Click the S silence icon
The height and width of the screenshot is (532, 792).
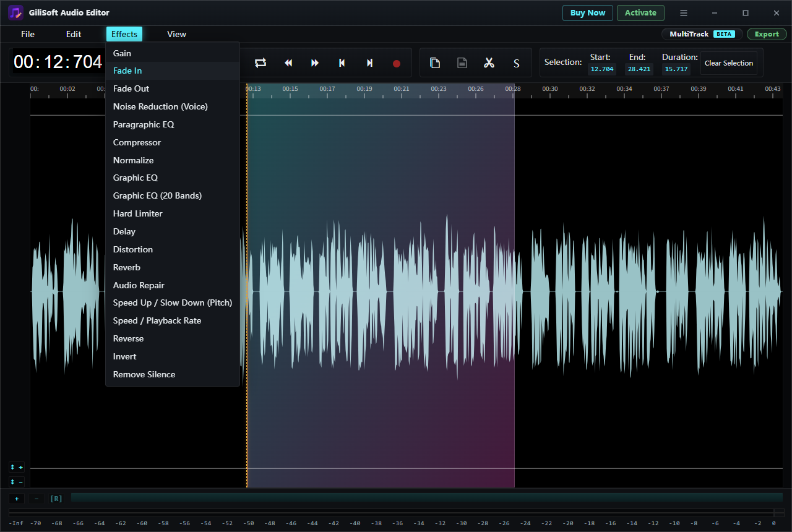pyautogui.click(x=516, y=63)
